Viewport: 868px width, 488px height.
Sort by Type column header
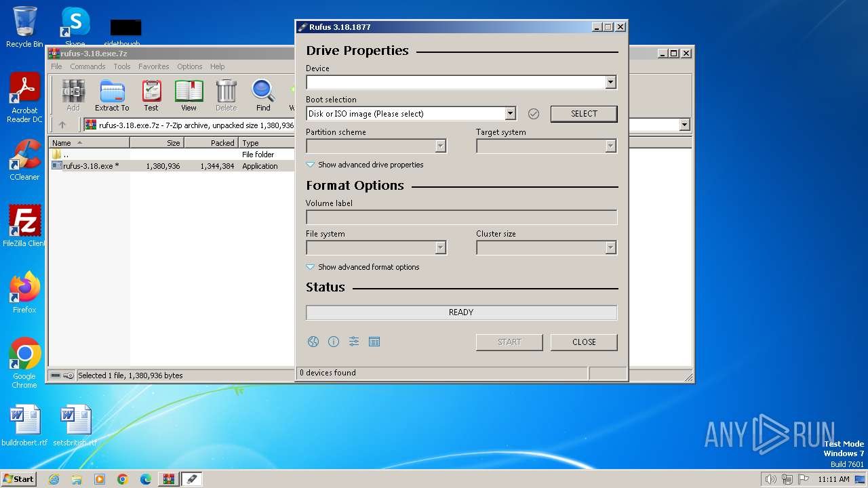click(x=267, y=143)
